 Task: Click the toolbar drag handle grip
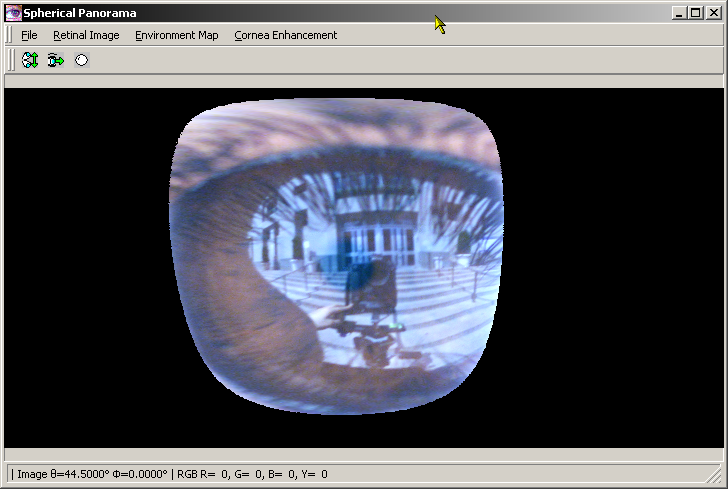click(10, 60)
